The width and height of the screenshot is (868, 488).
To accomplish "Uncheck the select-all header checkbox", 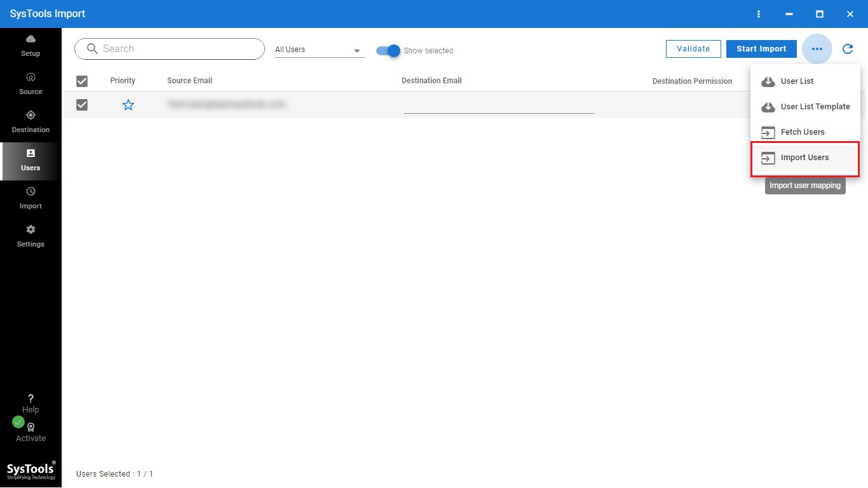I will [x=82, y=81].
